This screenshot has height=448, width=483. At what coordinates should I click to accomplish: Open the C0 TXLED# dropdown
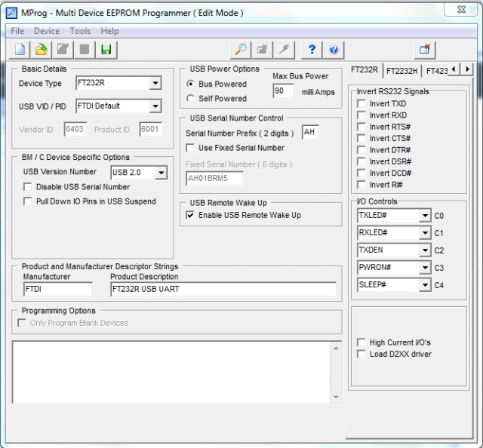coord(425,216)
